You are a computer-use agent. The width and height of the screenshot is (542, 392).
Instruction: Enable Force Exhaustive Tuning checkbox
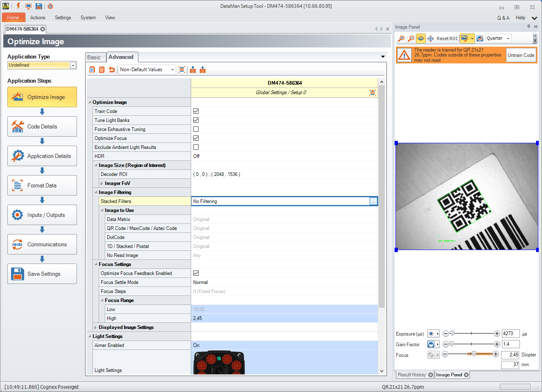pyautogui.click(x=196, y=129)
